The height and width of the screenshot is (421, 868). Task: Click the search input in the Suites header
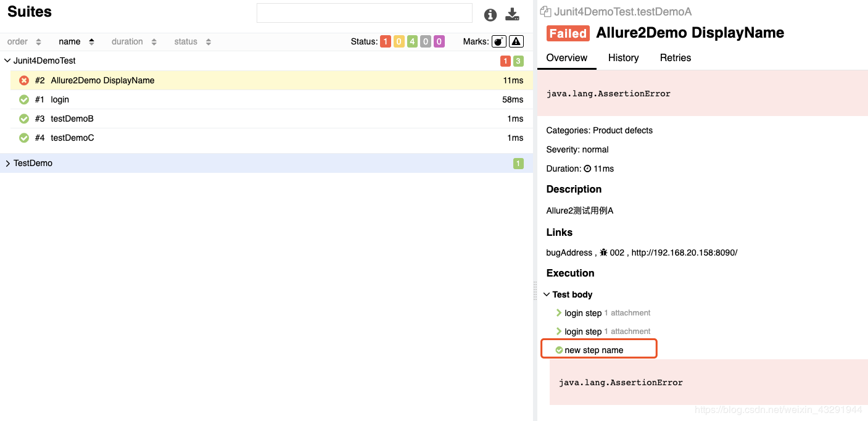(365, 13)
